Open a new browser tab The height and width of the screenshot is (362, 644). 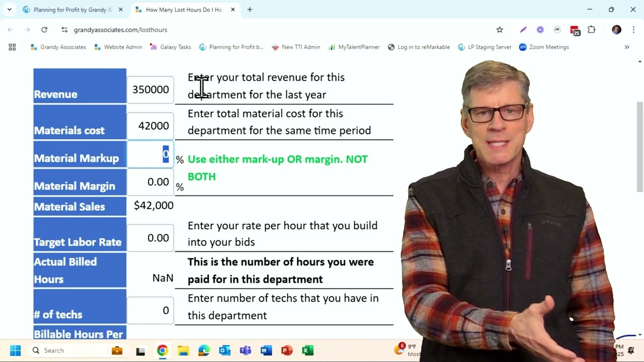(x=250, y=10)
